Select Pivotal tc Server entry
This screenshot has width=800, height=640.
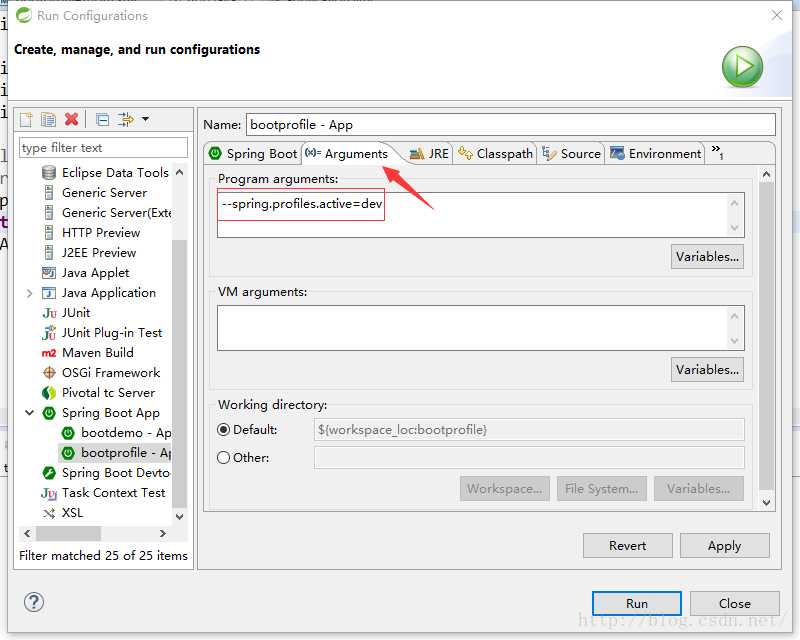(108, 392)
